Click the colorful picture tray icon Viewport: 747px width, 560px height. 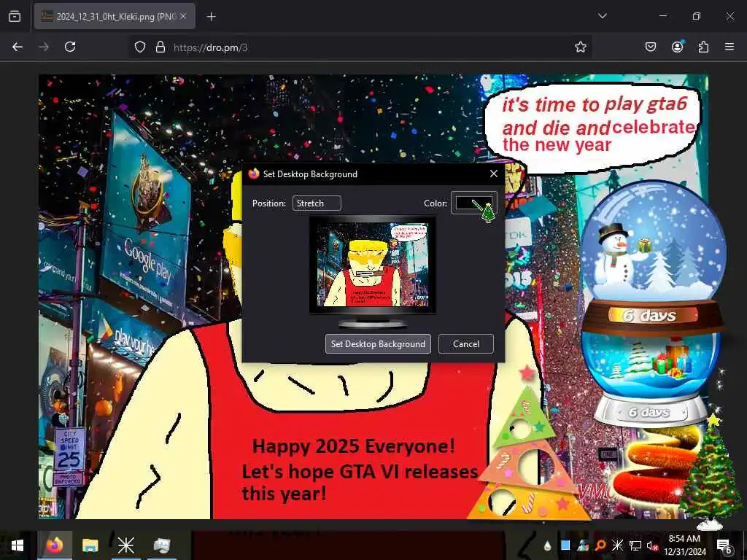point(583,545)
